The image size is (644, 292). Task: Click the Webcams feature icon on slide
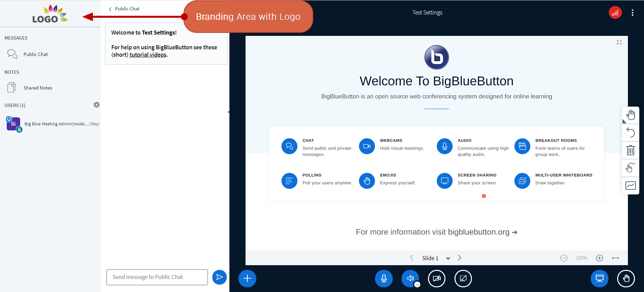coord(367,146)
